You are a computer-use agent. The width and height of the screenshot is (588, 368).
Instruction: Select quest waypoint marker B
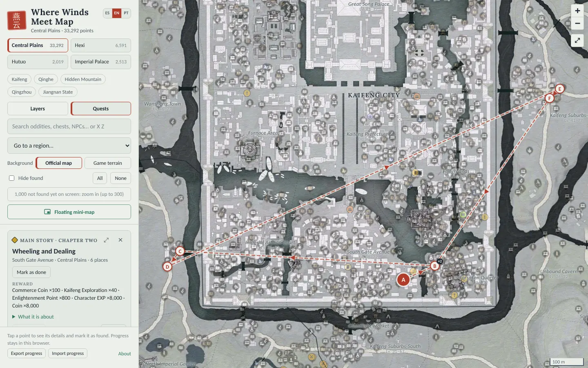coord(435,266)
